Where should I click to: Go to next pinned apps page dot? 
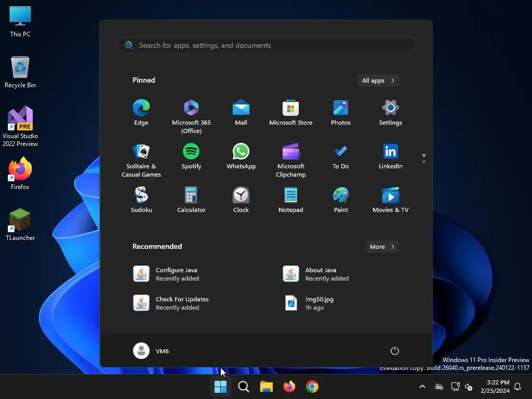click(424, 162)
